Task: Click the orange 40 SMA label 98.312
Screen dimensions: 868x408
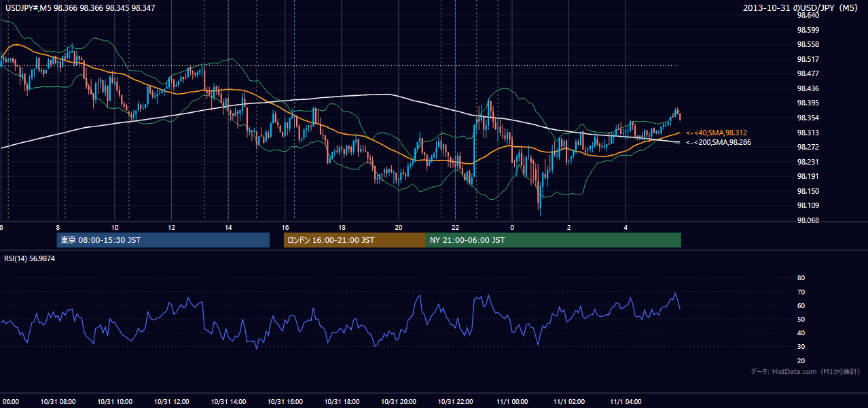Action: point(717,133)
